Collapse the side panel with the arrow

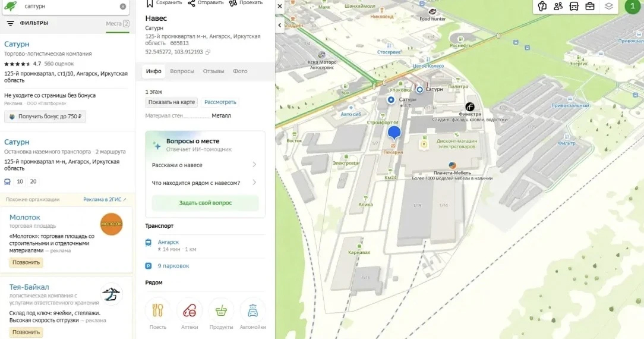click(x=280, y=25)
